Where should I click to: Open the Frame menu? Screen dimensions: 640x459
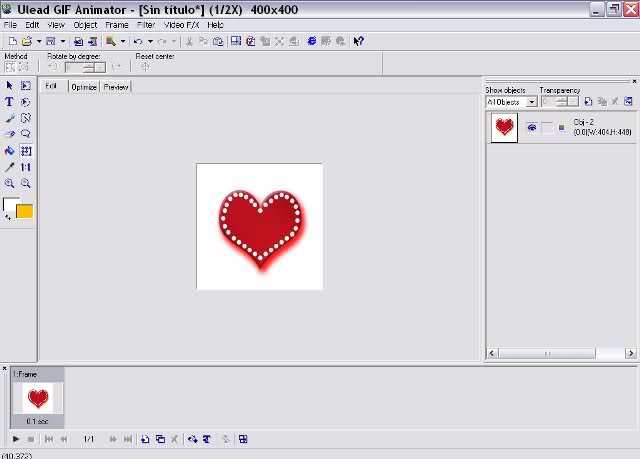[117, 25]
